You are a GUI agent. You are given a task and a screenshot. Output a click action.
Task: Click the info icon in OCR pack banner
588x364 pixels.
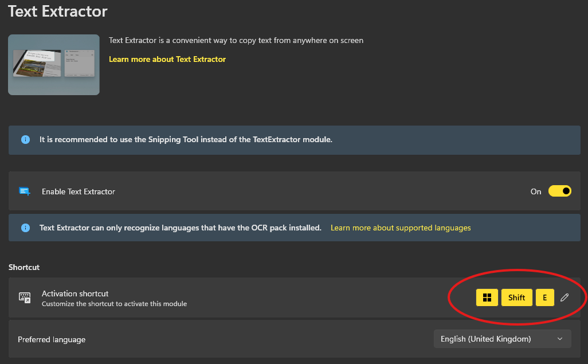pos(25,228)
